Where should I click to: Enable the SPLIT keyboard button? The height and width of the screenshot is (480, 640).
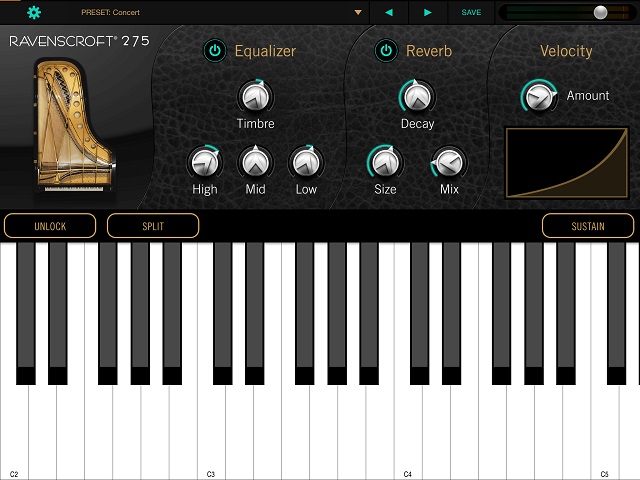pyautogui.click(x=153, y=226)
